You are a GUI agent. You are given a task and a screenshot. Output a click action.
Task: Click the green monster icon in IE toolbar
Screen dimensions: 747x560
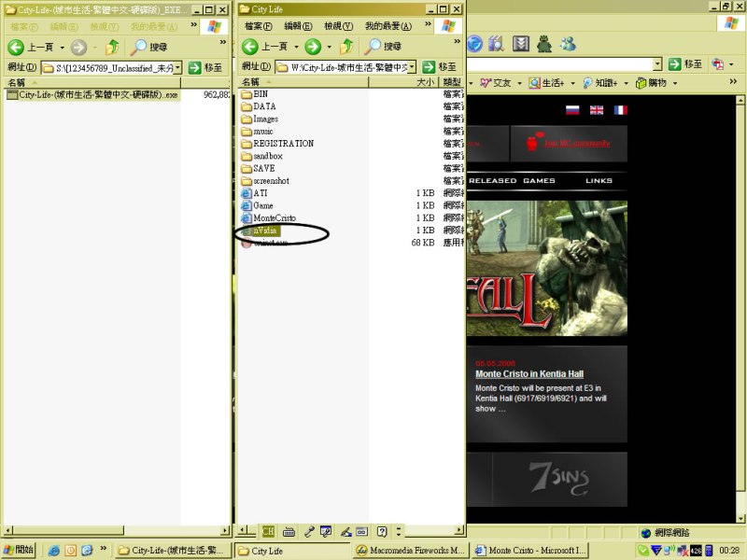pyautogui.click(x=544, y=44)
